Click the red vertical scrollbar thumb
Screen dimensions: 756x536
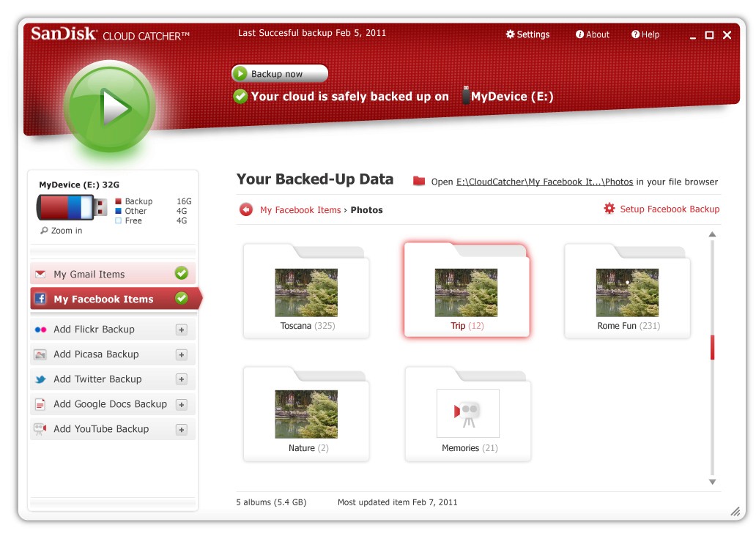click(x=712, y=347)
